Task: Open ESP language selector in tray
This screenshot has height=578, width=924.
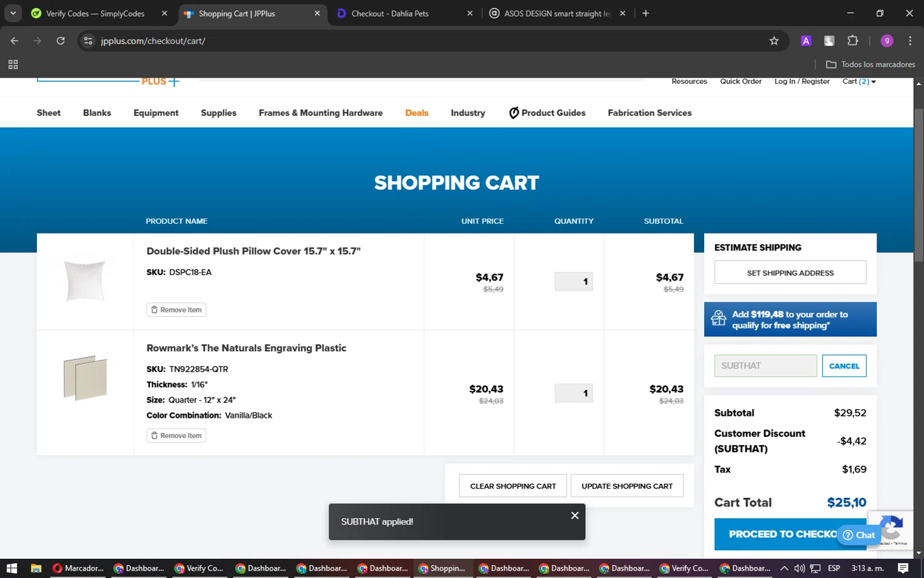Action: coord(834,568)
